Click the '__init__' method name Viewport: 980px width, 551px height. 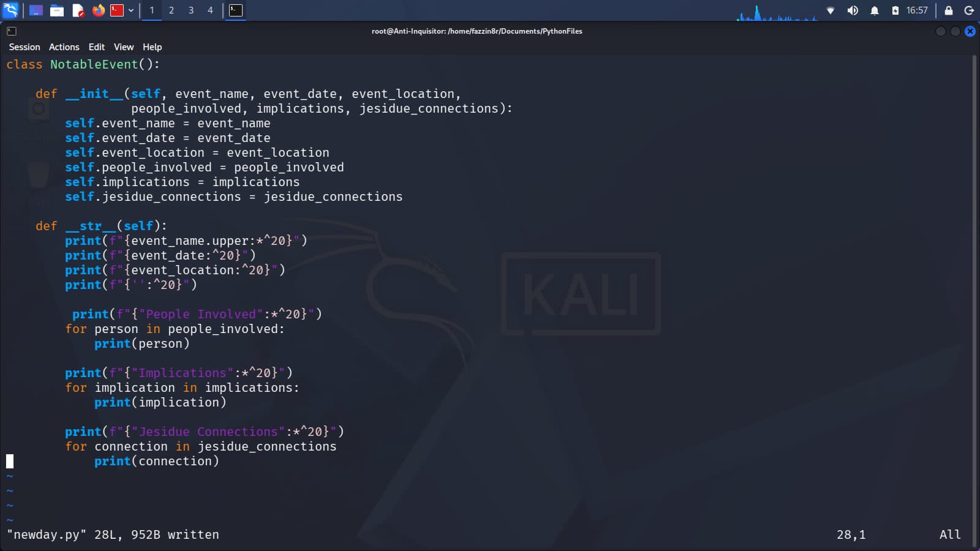click(x=94, y=94)
